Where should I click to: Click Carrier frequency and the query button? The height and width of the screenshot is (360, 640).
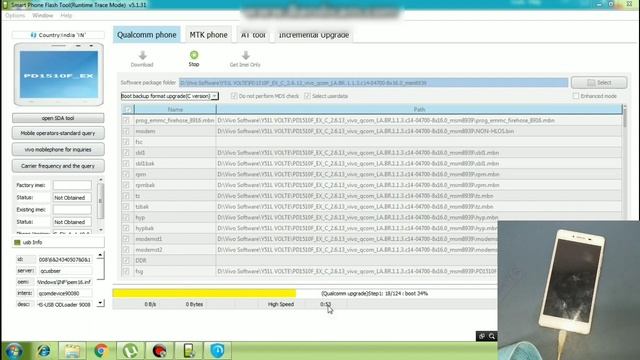coord(58,166)
